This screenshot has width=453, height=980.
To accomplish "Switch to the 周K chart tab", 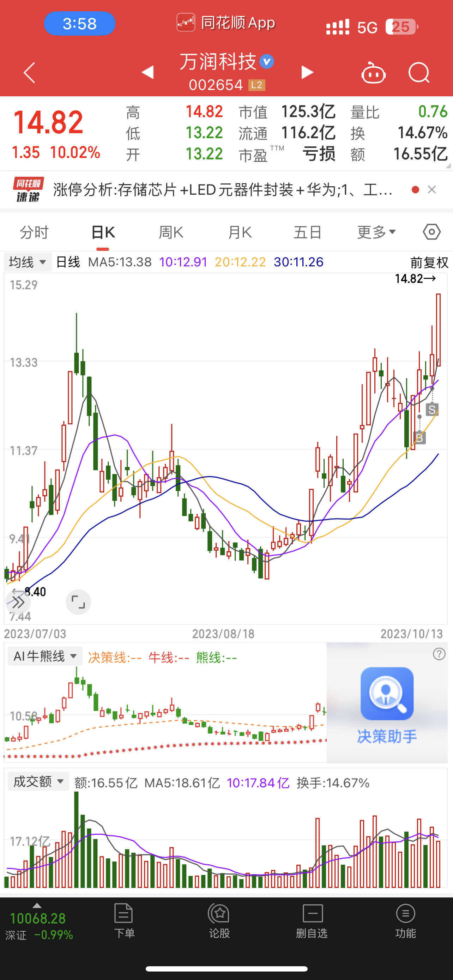I will pyautogui.click(x=171, y=232).
